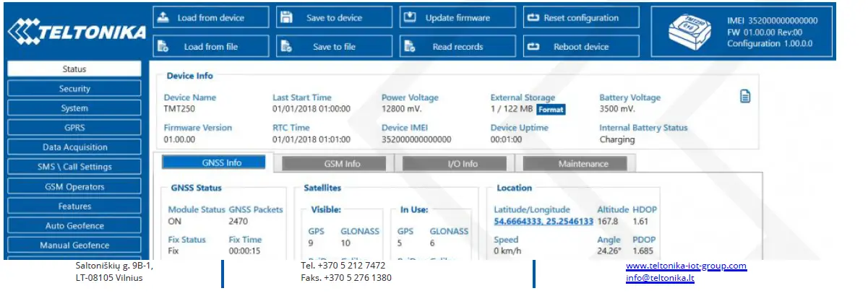Format the external storage
Image resolution: width=868 pixels, height=296 pixels.
coord(551,110)
